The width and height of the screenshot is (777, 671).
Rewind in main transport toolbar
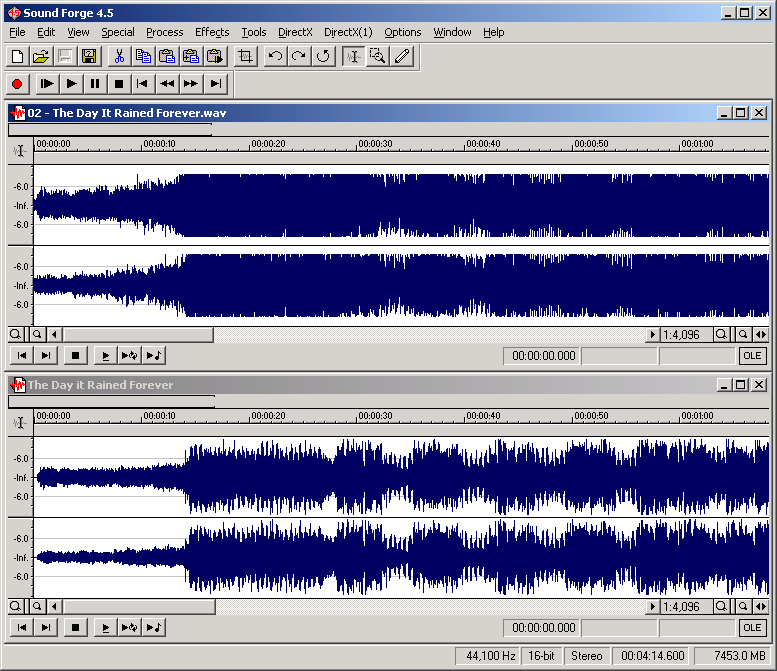pyautogui.click(x=167, y=84)
